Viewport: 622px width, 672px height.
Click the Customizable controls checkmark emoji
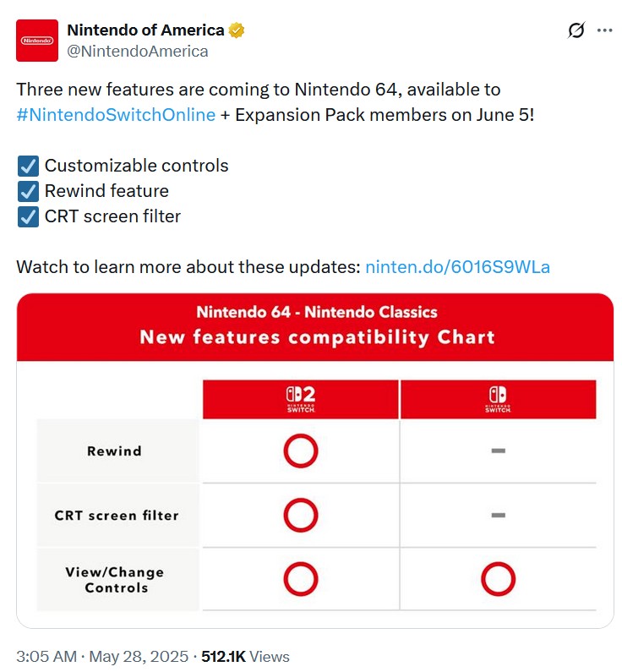click(x=28, y=166)
